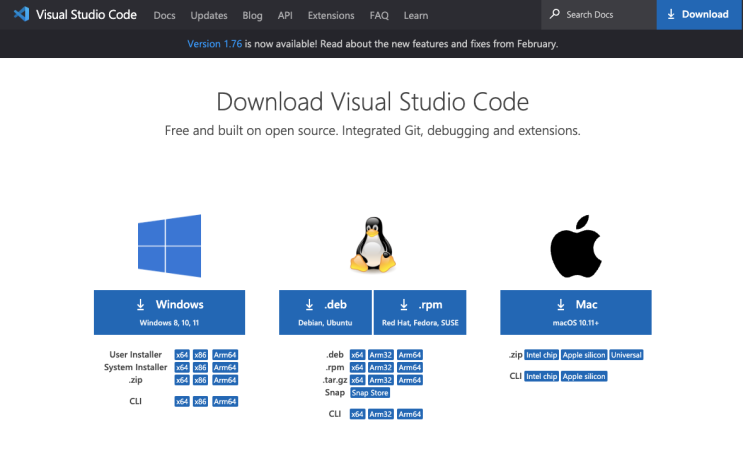Get Mac CLI for Apple silicon

pyautogui.click(x=584, y=376)
